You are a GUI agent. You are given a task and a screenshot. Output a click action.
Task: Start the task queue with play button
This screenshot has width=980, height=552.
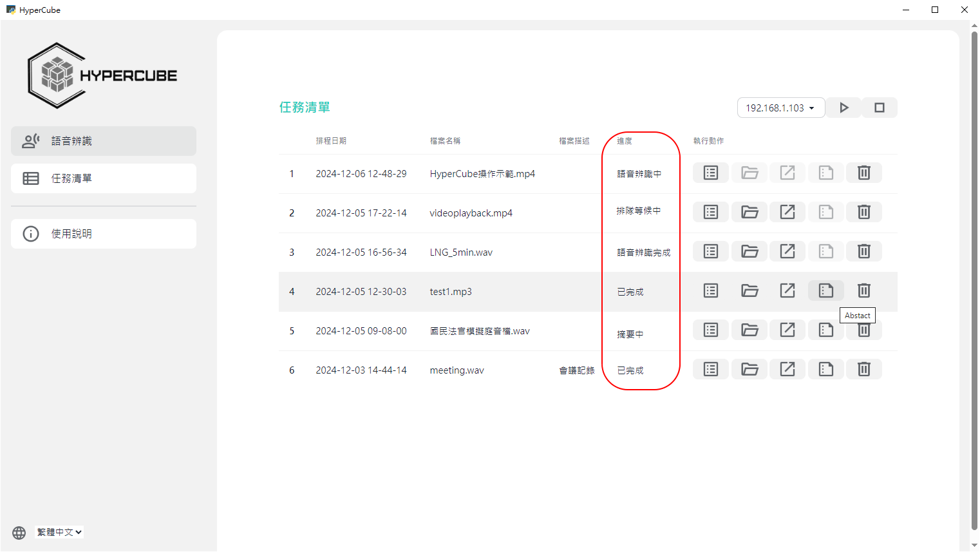(x=843, y=108)
